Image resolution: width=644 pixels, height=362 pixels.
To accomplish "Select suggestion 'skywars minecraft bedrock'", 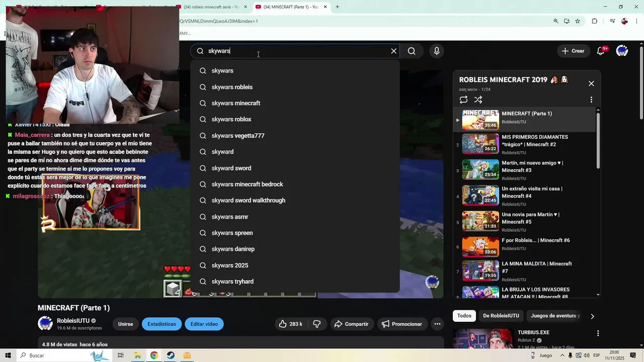I will coord(295,184).
